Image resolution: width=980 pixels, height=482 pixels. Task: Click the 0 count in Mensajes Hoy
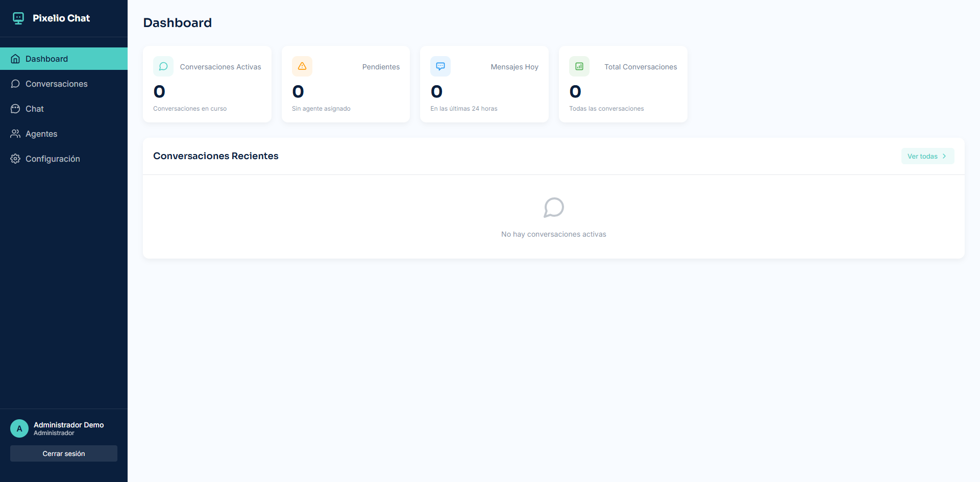click(x=436, y=92)
